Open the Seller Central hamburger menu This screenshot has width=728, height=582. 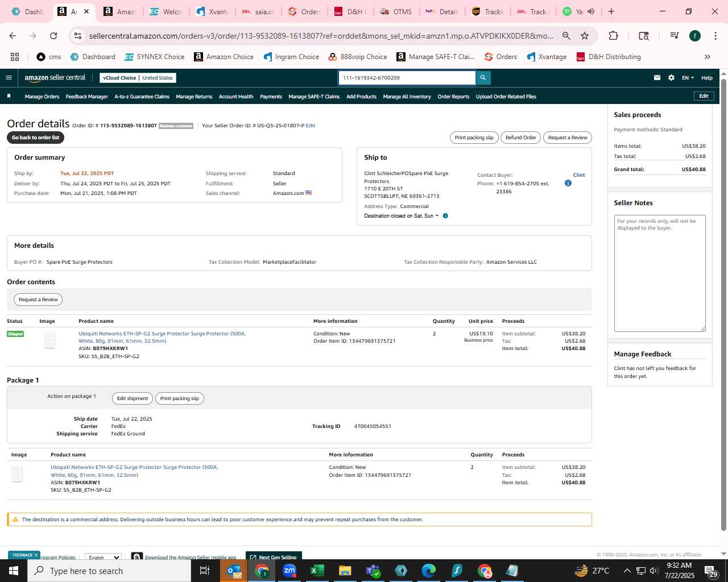[9, 78]
